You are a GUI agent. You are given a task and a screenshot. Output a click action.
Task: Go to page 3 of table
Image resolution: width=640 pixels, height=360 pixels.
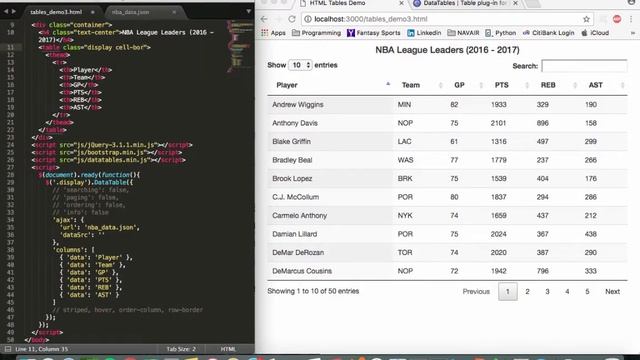pyautogui.click(x=547, y=291)
